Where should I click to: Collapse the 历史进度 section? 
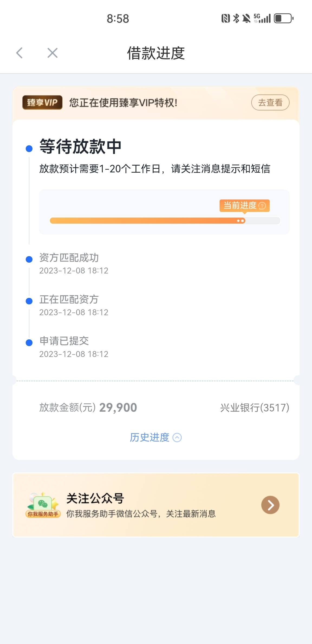pos(156,437)
